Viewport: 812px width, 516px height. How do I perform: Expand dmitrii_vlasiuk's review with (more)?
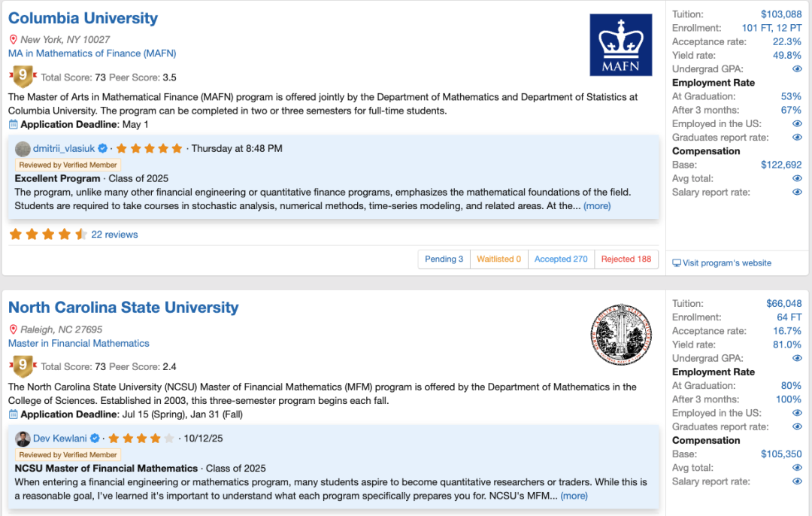point(597,205)
